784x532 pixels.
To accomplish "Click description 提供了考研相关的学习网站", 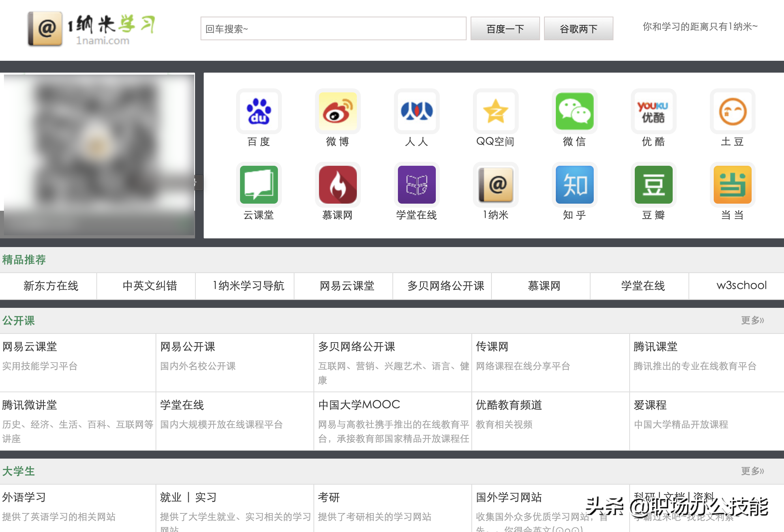I will (375, 517).
